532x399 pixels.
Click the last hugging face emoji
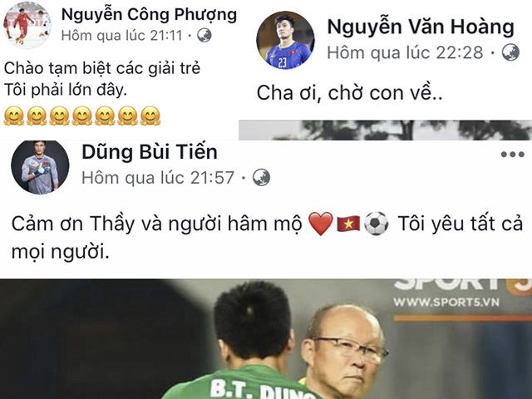click(150, 116)
